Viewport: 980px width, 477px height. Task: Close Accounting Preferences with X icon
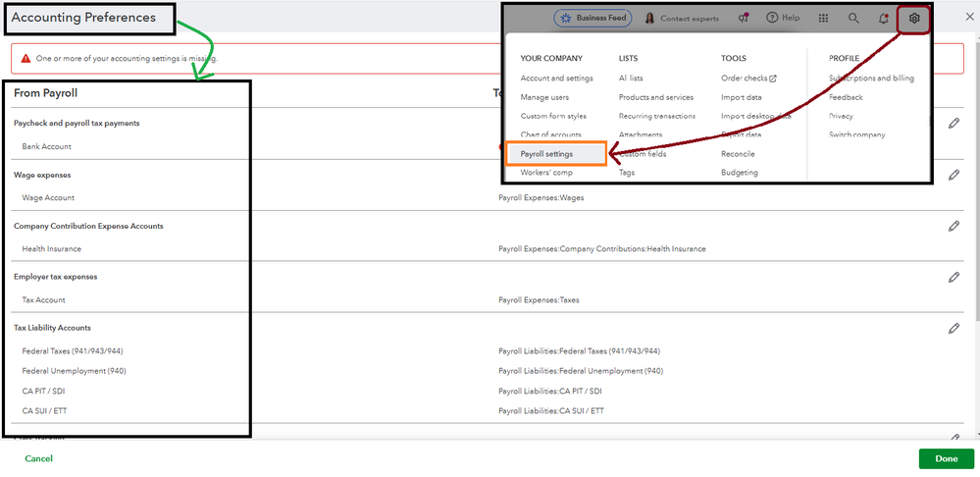point(969,17)
